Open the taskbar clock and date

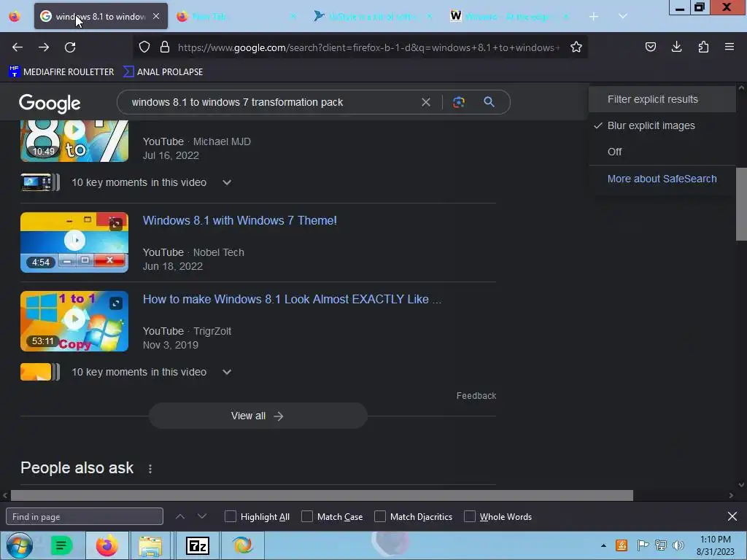(x=715, y=545)
